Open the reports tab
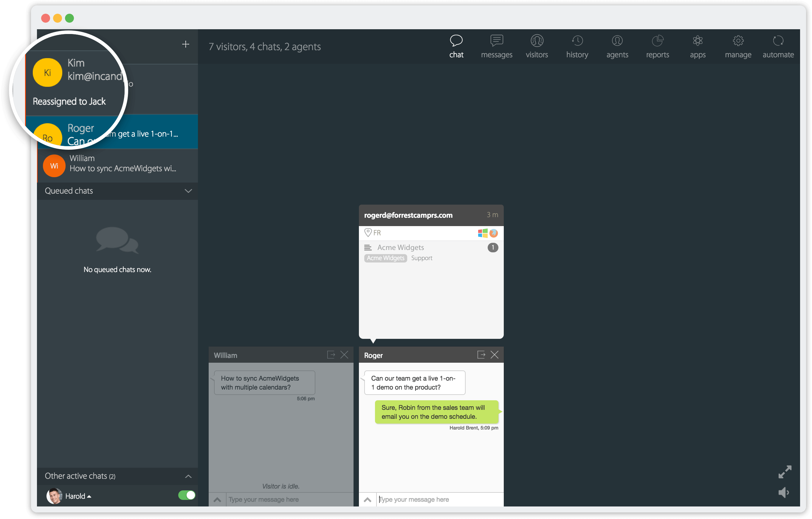 pyautogui.click(x=658, y=47)
